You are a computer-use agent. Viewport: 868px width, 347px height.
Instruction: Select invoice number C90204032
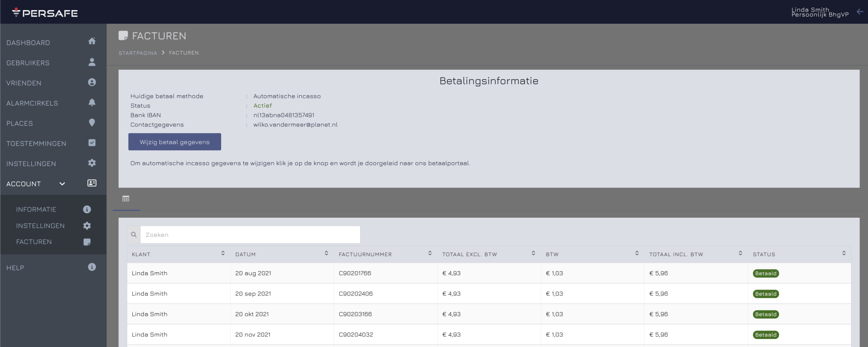pos(356,335)
